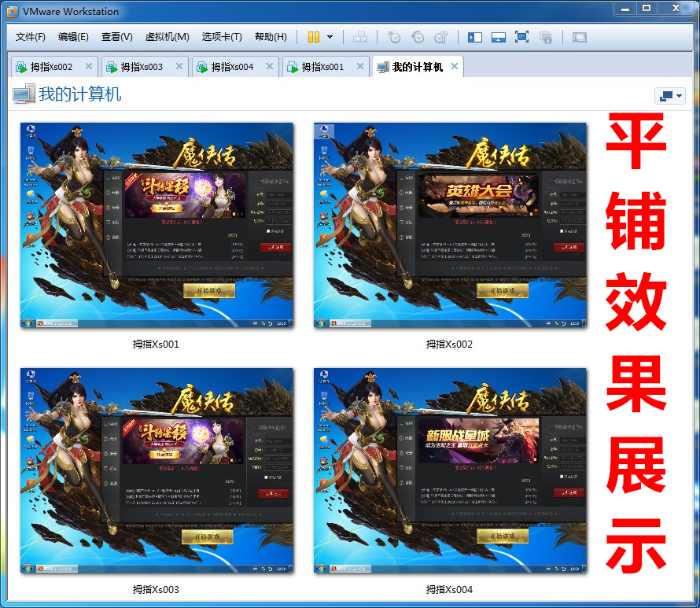Open the view options dropdown at top right

pos(669,95)
